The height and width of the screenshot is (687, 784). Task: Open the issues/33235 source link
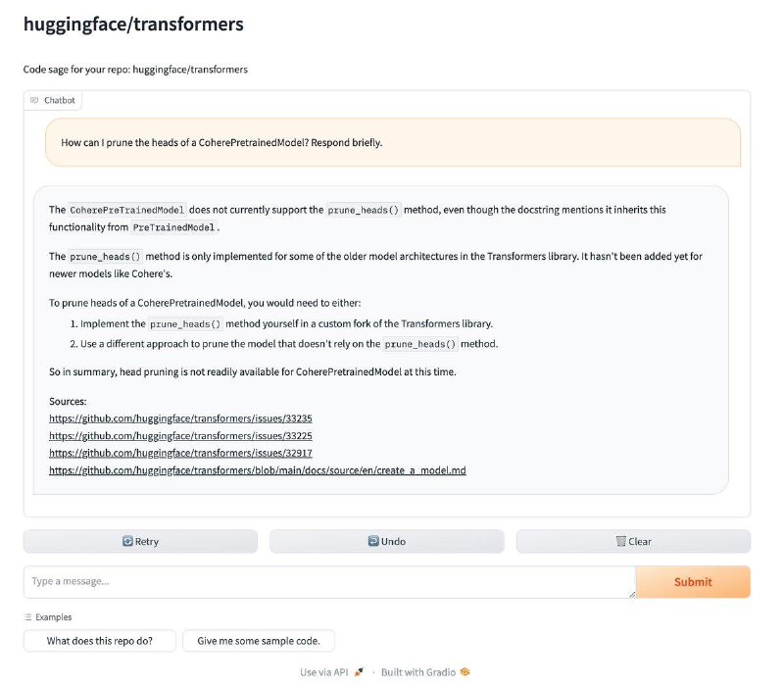[x=180, y=418]
